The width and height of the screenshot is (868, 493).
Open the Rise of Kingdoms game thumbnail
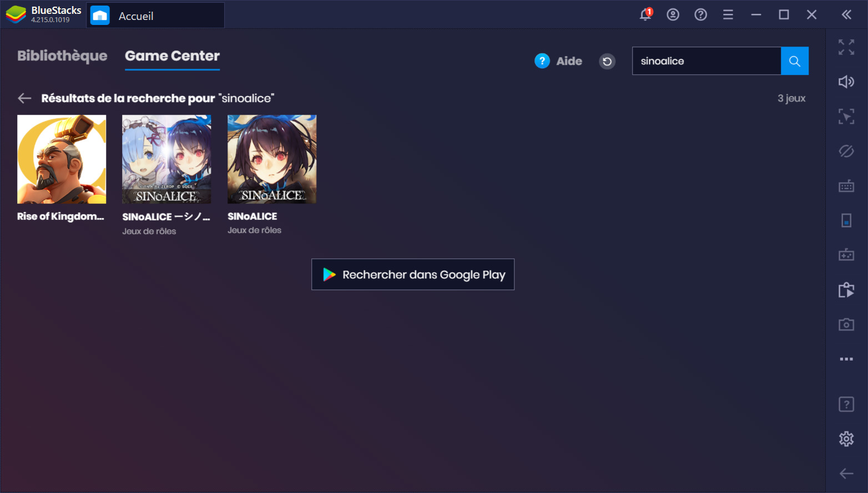[x=62, y=159]
